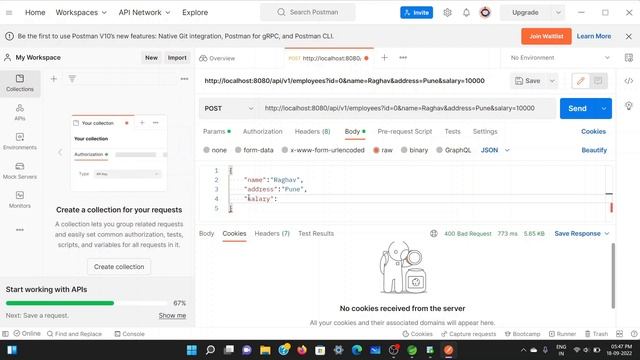Click the collections filter icon
Viewport: 640px width, 360px height.
(72, 79)
